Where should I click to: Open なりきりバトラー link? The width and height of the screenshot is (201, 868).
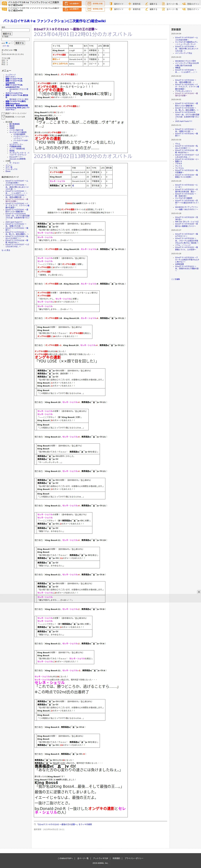pyautogui.click(x=16, y=145)
